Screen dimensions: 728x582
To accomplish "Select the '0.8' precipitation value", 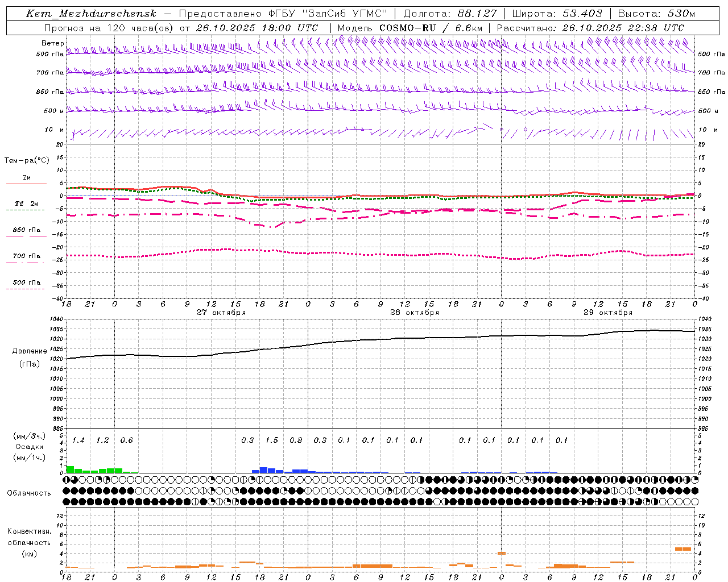I will (x=296, y=440).
